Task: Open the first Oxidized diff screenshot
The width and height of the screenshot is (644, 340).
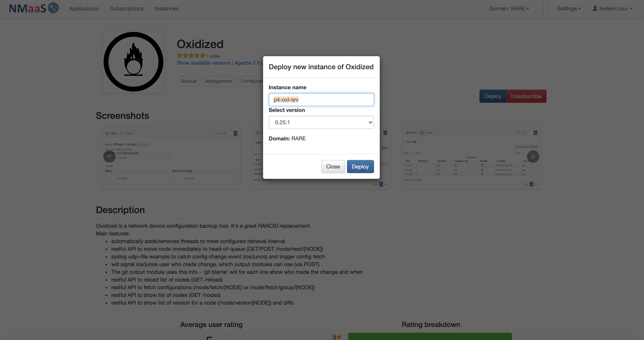Action: (x=171, y=158)
